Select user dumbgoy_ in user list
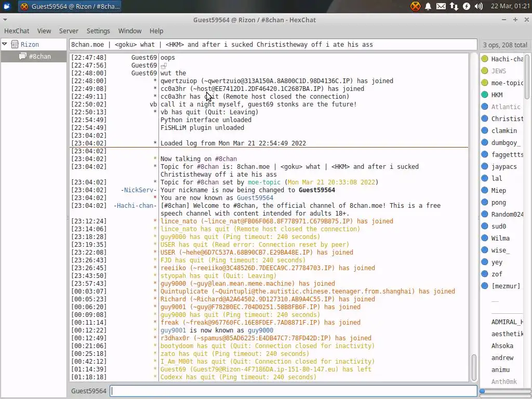Screen dimensions: 532x399 [x=506, y=142]
